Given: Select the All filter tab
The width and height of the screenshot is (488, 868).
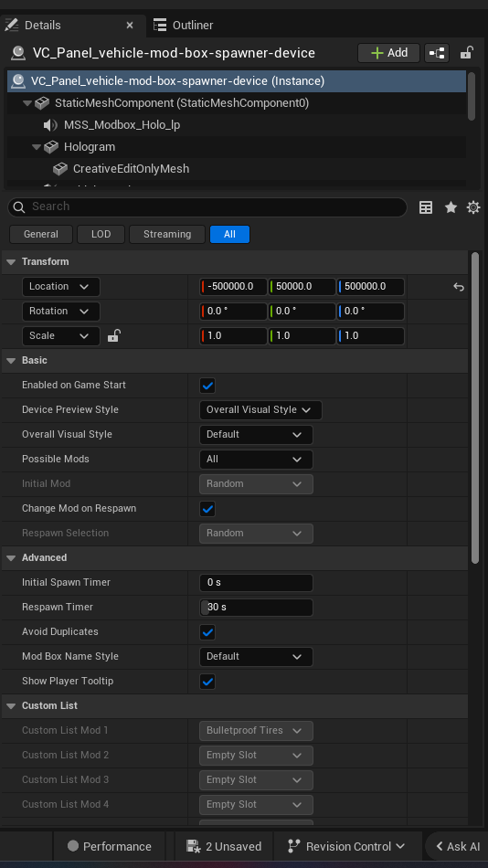Looking at the screenshot, I should (x=229, y=234).
